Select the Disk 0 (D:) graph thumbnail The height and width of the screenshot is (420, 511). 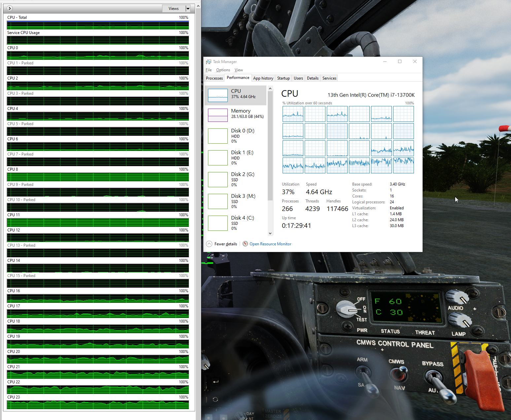pos(218,136)
